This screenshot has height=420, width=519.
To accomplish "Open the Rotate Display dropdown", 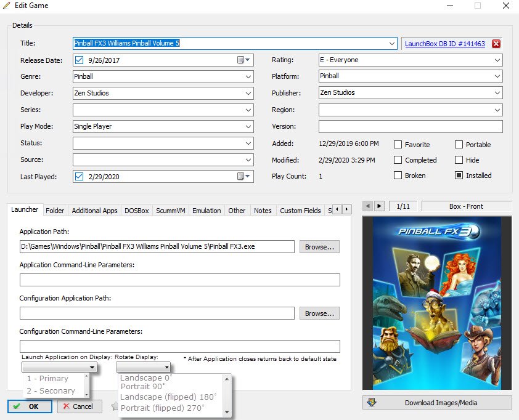I will click(144, 367).
